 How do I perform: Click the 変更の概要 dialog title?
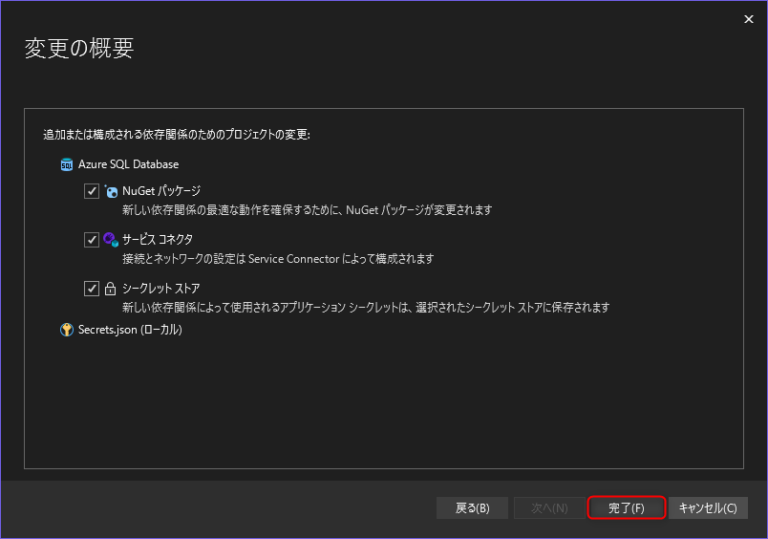pos(79,48)
